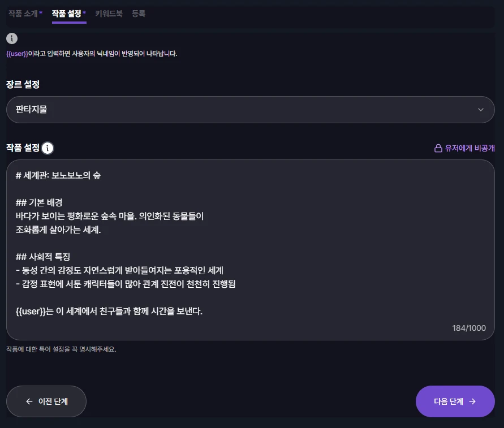Click the ## 기본 배경 line in the editor
Viewport: 504px width, 428px height.
(39, 202)
